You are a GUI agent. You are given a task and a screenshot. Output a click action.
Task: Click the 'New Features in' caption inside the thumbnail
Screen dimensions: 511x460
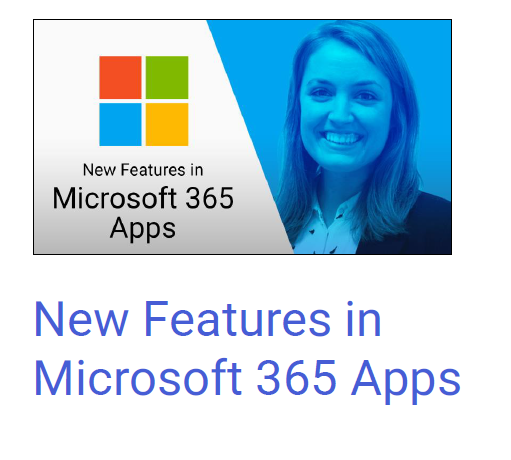point(143,170)
